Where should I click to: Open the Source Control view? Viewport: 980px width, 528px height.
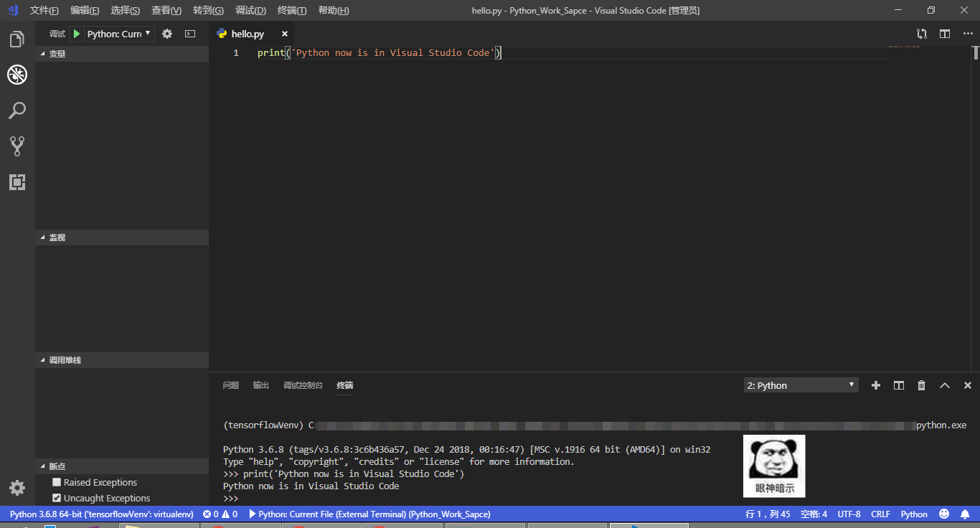coord(17,146)
